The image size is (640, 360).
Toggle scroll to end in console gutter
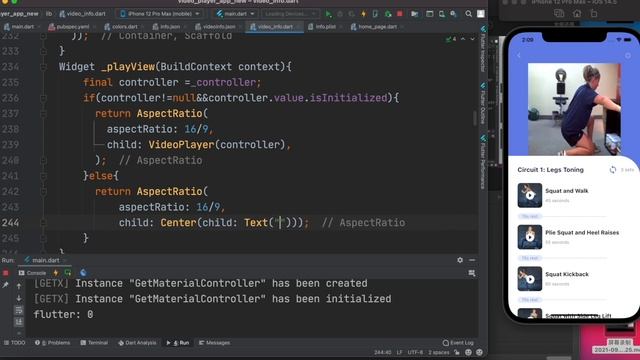pyautogui.click(x=19, y=322)
